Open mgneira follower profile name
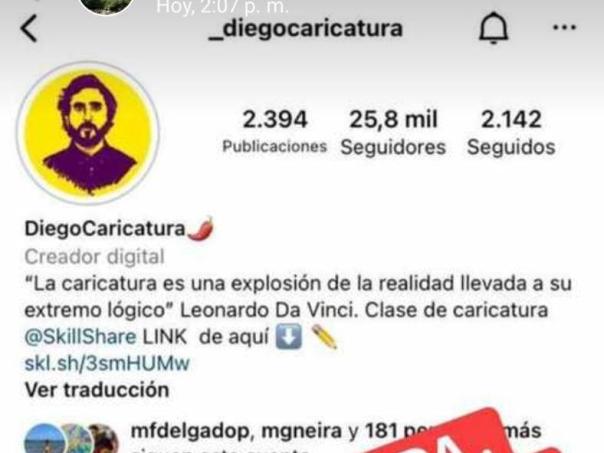This screenshot has width=604, height=453. pyautogui.click(x=301, y=431)
